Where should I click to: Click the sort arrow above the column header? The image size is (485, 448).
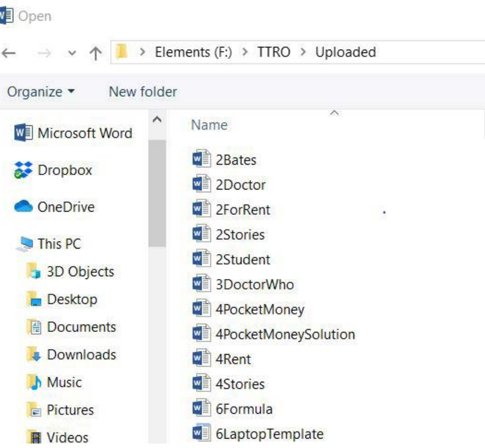tap(334, 113)
